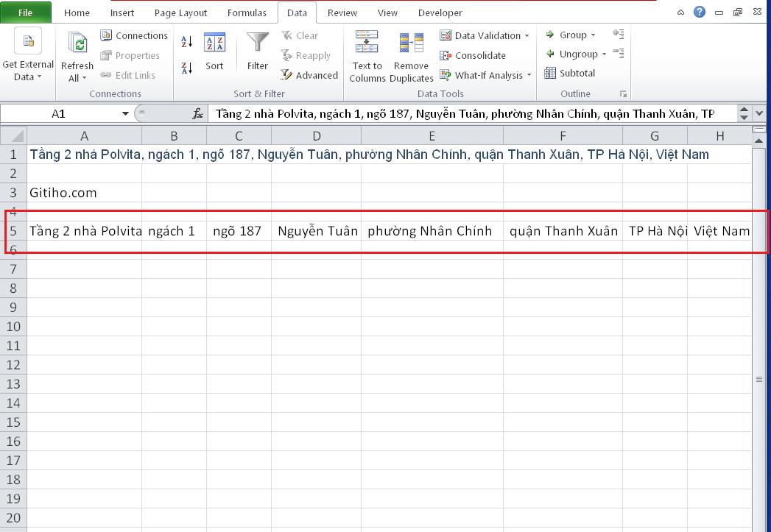Image resolution: width=771 pixels, height=532 pixels.
Task: Expand Data Validation dropdown arrow
Action: 527,36
